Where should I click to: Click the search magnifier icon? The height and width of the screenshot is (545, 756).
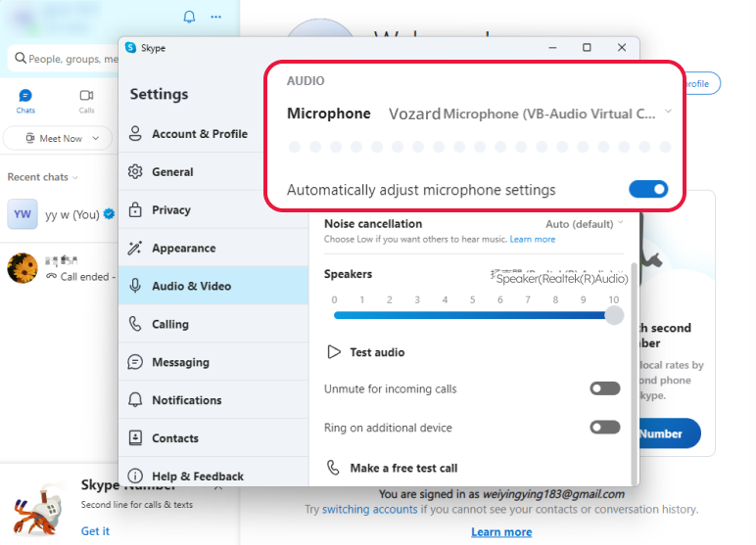click(x=21, y=59)
